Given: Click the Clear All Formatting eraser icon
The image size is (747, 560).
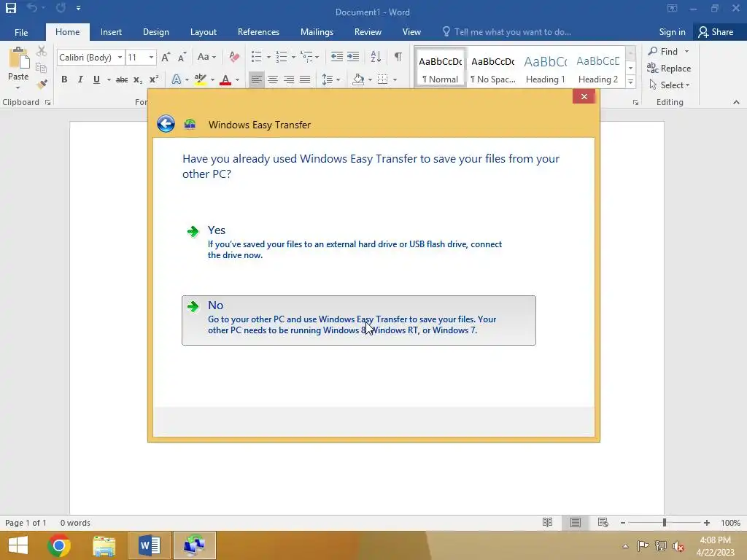Looking at the screenshot, I should 234,57.
